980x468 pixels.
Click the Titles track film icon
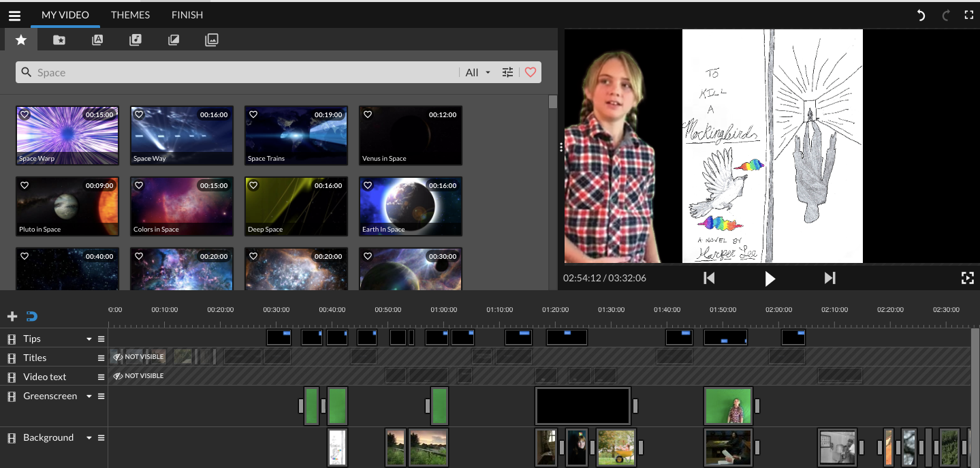[12, 358]
